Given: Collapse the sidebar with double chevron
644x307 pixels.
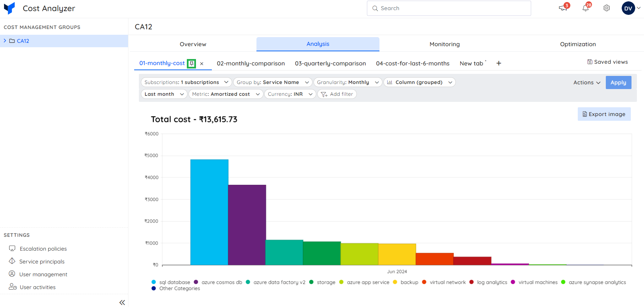Looking at the screenshot, I should pyautogui.click(x=122, y=303).
